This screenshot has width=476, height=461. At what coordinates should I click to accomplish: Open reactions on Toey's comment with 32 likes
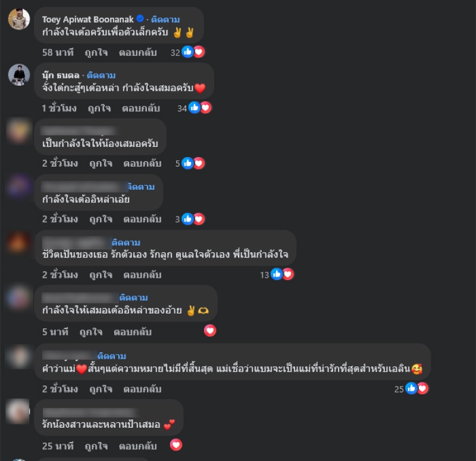pos(187,52)
